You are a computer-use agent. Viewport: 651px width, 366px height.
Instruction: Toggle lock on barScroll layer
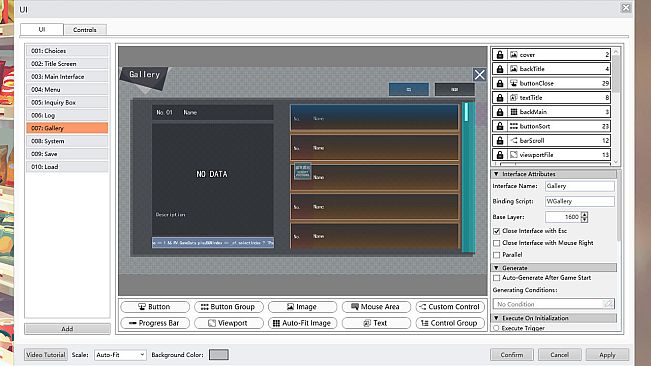tap(500, 140)
